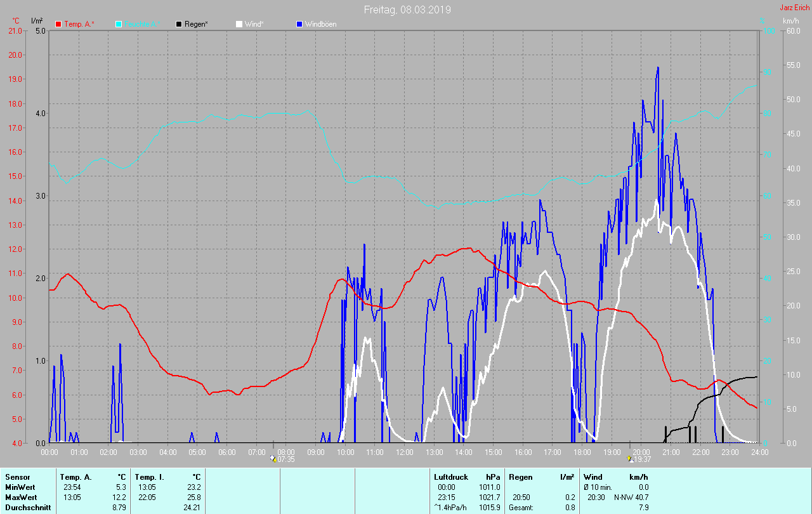812x514 pixels.
Task: Click the pressure average value '1015.9'
Action: pyautogui.click(x=490, y=508)
